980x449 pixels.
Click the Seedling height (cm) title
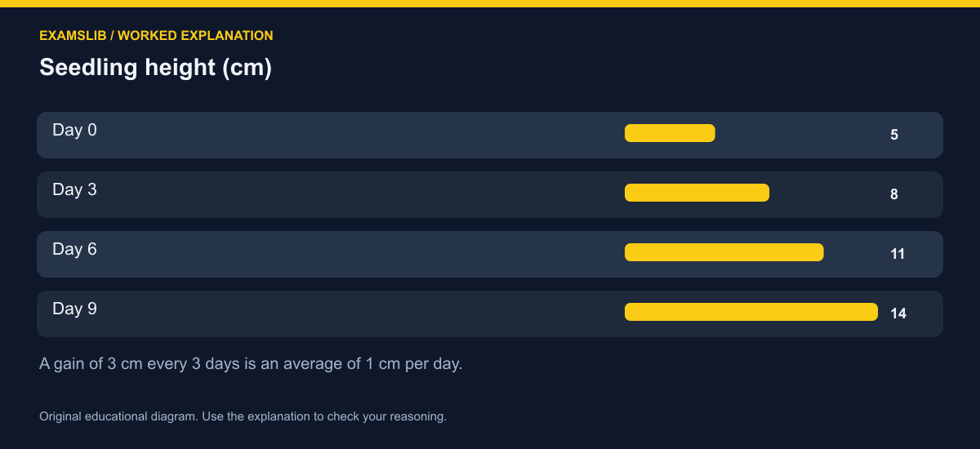[155, 68]
